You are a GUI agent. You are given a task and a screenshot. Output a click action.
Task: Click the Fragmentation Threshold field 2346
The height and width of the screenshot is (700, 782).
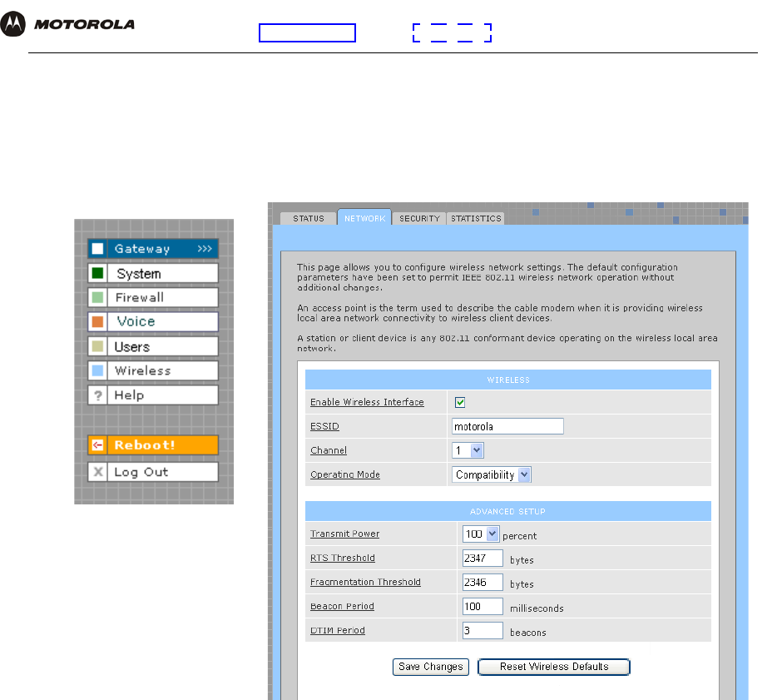pyautogui.click(x=483, y=582)
